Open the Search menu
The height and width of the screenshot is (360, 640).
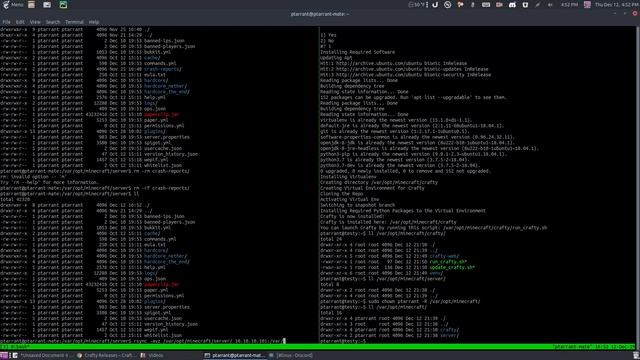[x=53, y=22]
